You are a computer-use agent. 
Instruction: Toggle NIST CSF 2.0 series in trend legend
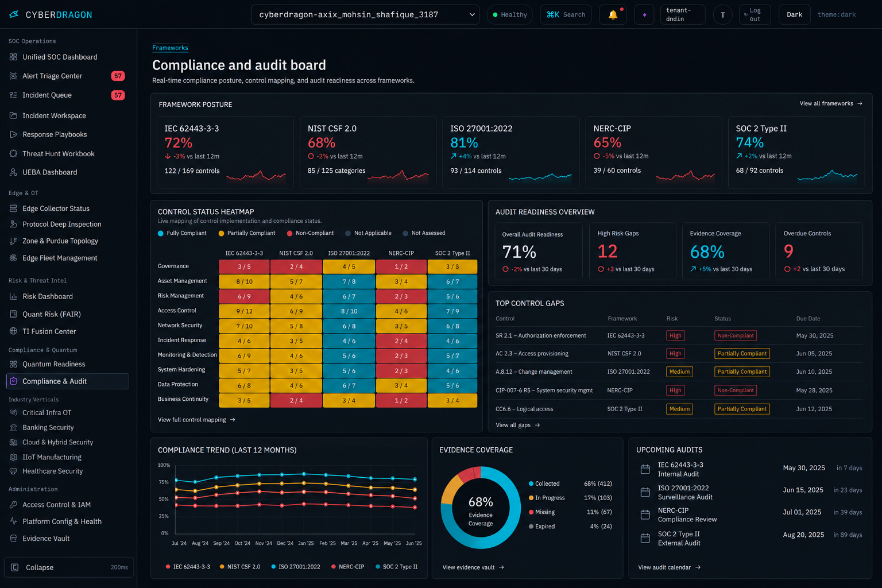(240, 567)
